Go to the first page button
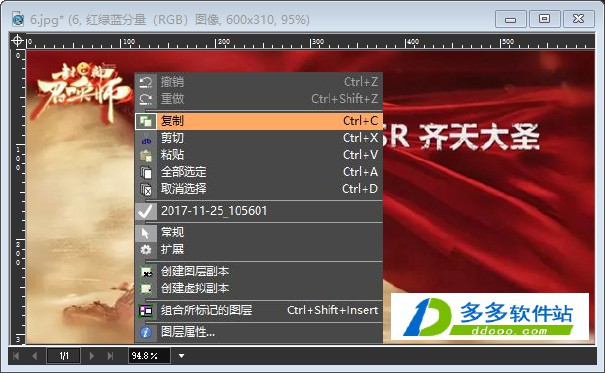Image resolution: width=605 pixels, height=373 pixels. click(x=16, y=356)
